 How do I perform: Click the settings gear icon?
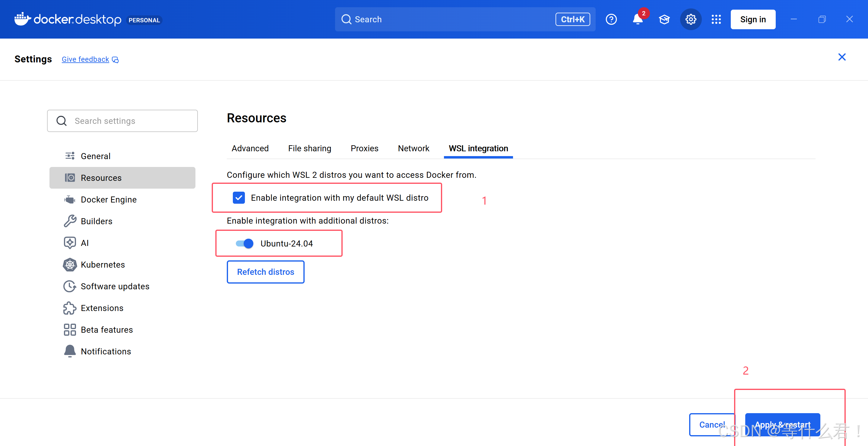click(690, 20)
